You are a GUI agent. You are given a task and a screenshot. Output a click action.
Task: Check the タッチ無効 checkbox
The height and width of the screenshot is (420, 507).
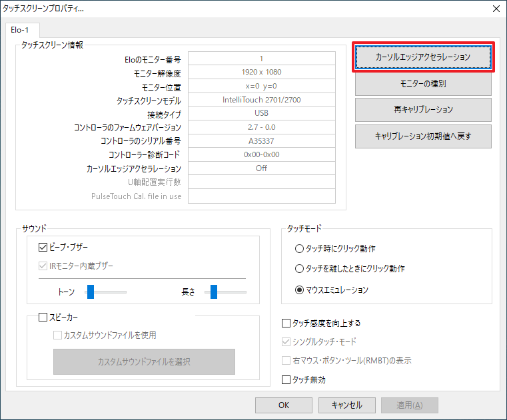[x=286, y=380]
